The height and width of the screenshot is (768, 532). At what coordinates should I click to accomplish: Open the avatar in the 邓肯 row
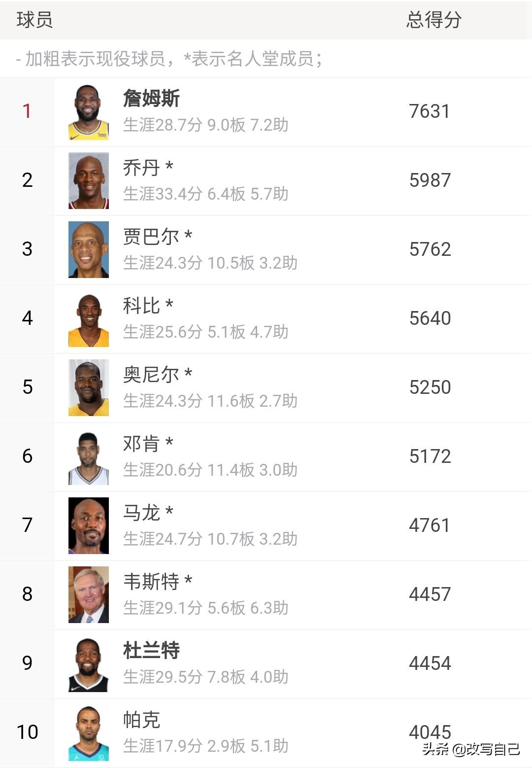pos(89,457)
